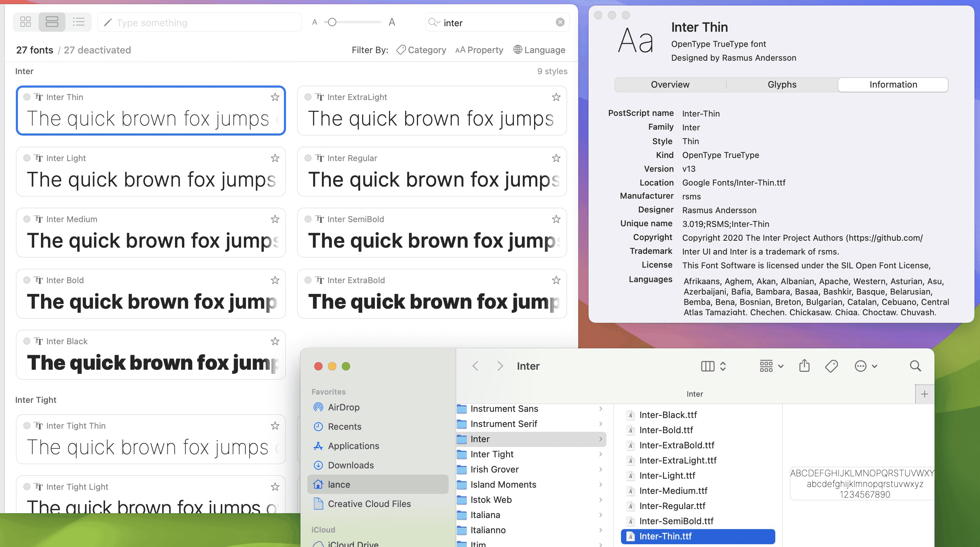Add Inter SemiBold to favorites
The height and width of the screenshot is (547, 980).
pos(556,219)
